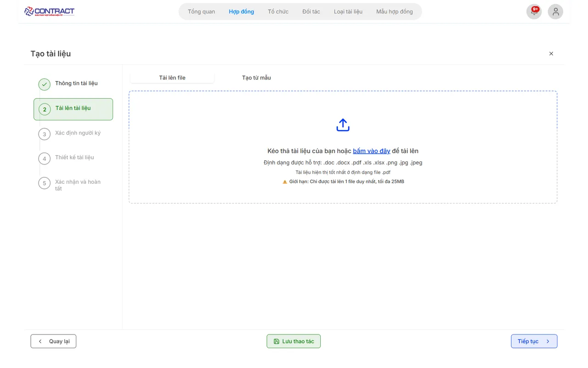The width and height of the screenshot is (588, 368).
Task: Click the Lưu thao tác button
Action: (x=294, y=341)
